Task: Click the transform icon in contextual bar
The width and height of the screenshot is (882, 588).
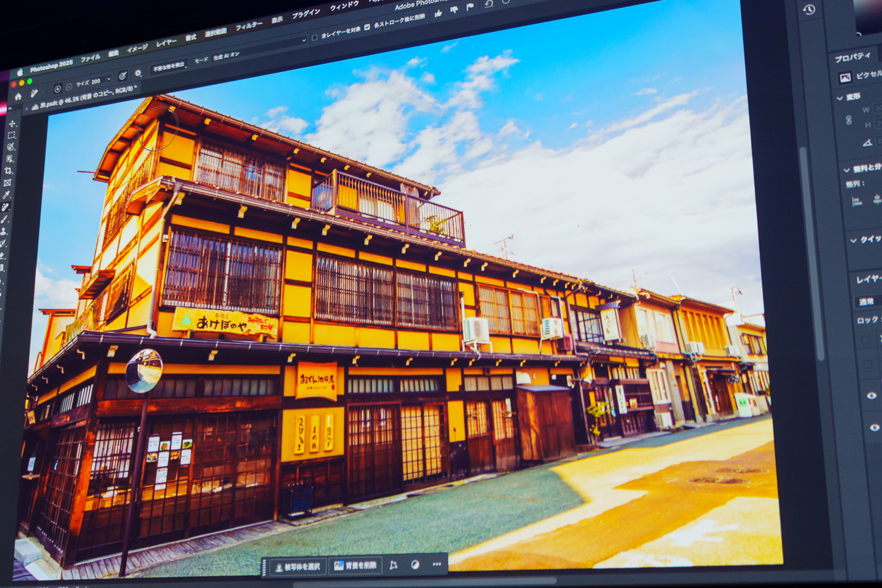Action: 394,565
